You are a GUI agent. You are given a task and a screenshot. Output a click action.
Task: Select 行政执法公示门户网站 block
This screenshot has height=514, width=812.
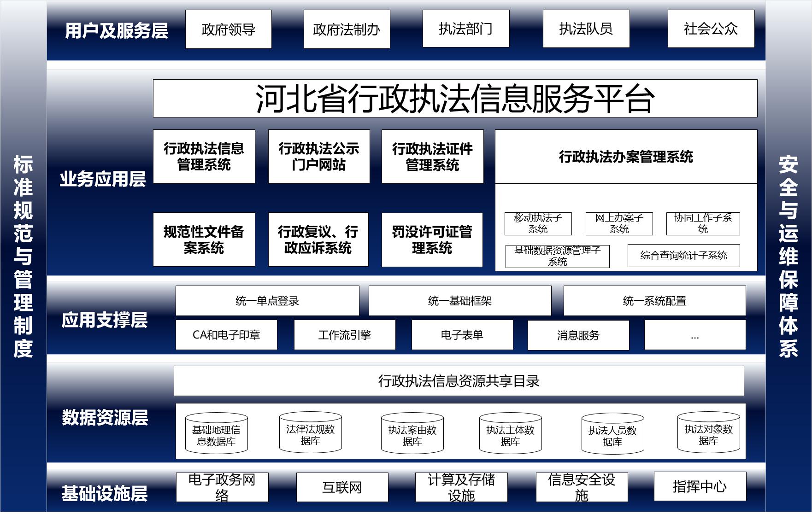click(x=318, y=157)
